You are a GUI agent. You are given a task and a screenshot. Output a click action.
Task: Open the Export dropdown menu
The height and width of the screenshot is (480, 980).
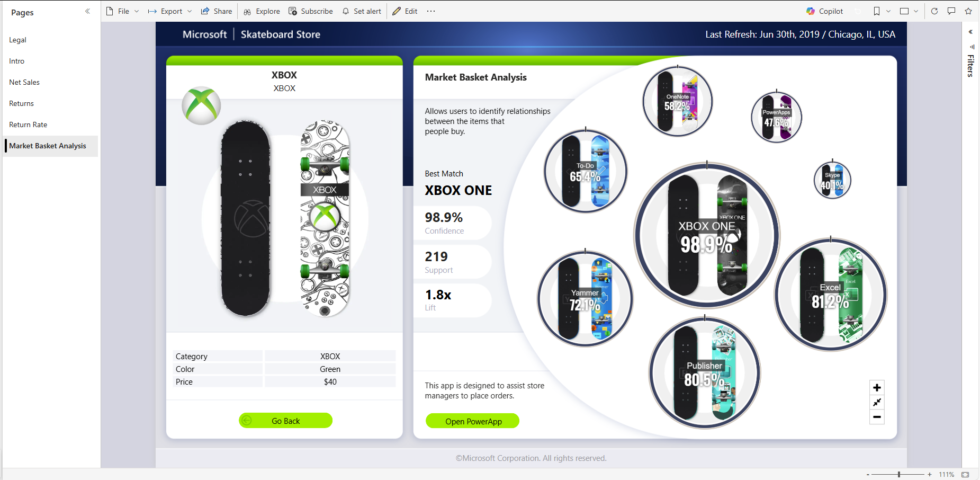170,11
